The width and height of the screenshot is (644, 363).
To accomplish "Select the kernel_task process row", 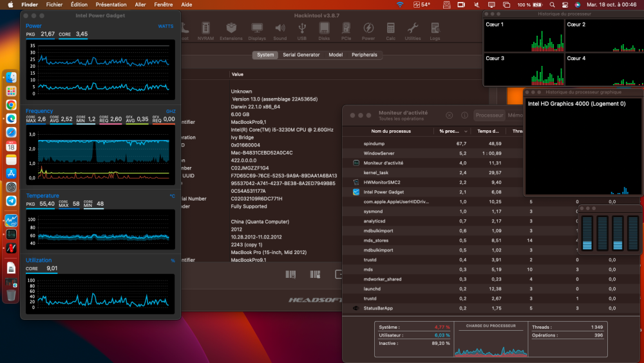I will coord(433,173).
